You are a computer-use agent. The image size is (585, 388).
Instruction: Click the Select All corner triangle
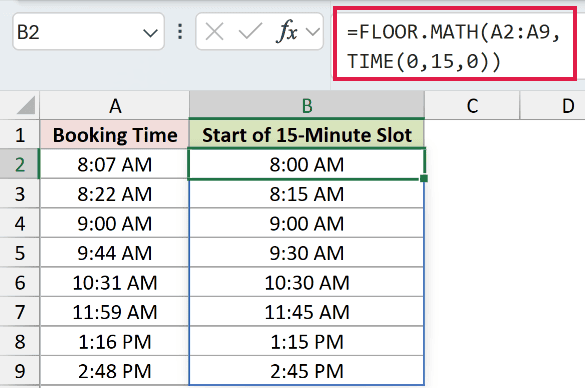pos(25,106)
